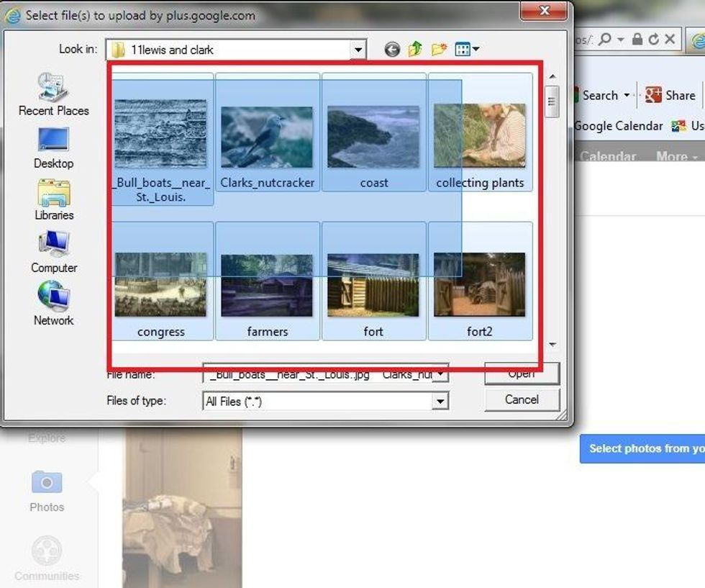Open Libraries in places bar
Image resolution: width=705 pixels, height=588 pixels.
[x=54, y=199]
